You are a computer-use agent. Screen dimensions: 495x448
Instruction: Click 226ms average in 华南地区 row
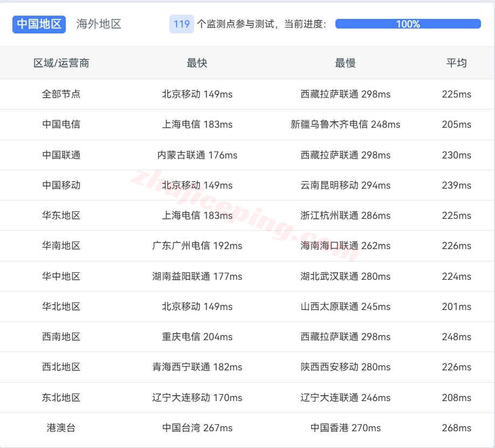[x=457, y=246]
